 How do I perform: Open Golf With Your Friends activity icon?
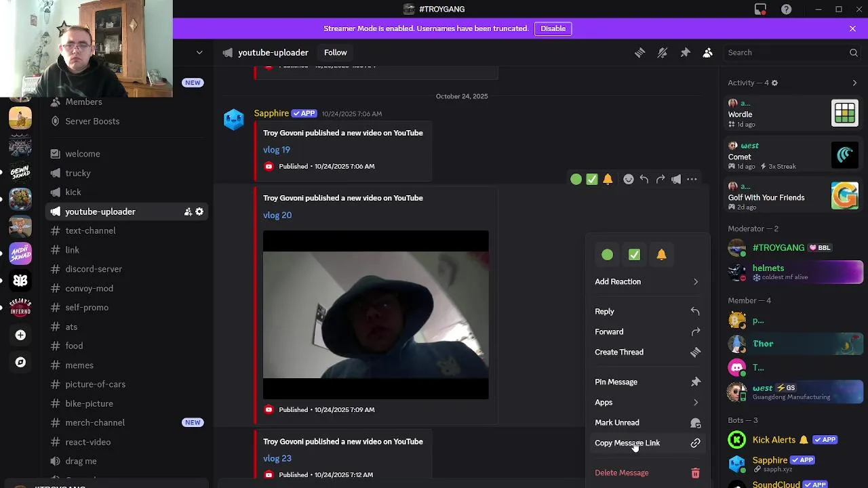click(845, 197)
